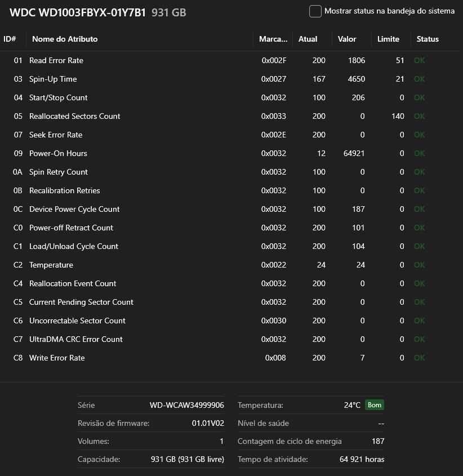Click the 0x008 flag of Write Error Rate

[275, 358]
